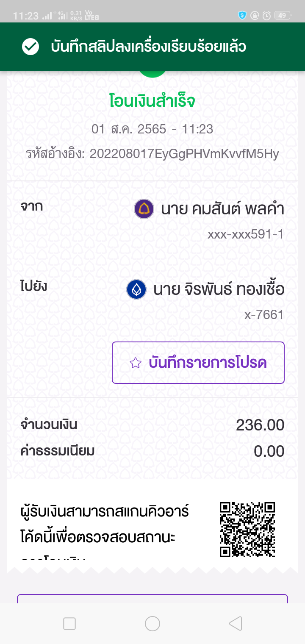Tap the alarm clock status icon

266,16
